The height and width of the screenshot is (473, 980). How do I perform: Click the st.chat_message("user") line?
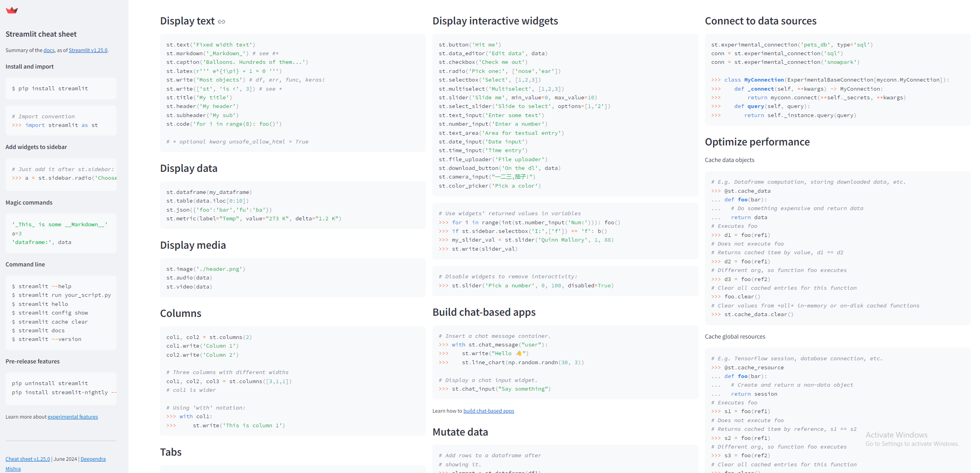(493, 345)
